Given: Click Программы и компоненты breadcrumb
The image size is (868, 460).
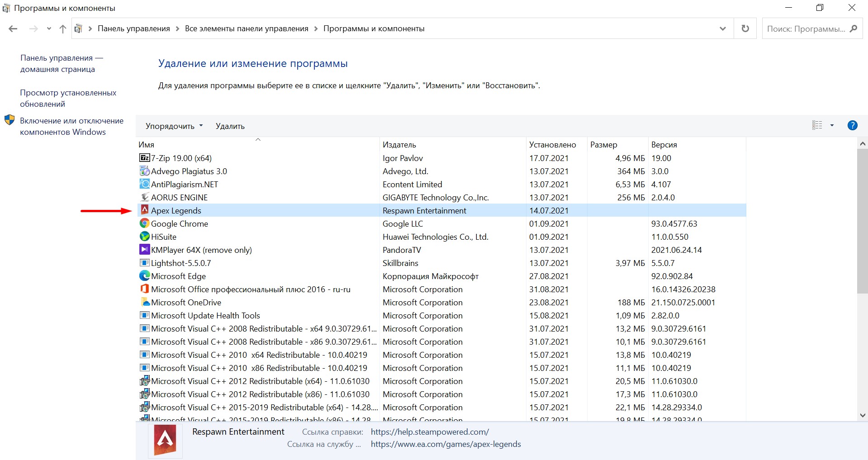Looking at the screenshot, I should click(x=374, y=28).
